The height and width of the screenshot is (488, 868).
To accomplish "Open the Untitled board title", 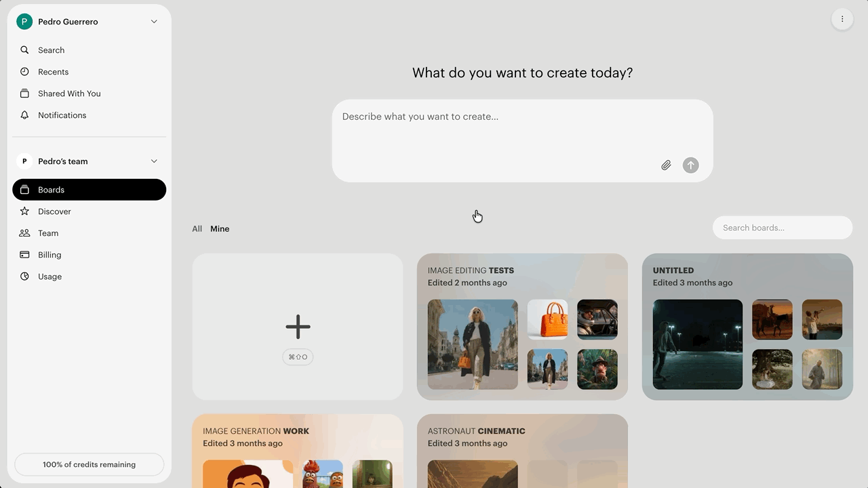I will (673, 270).
